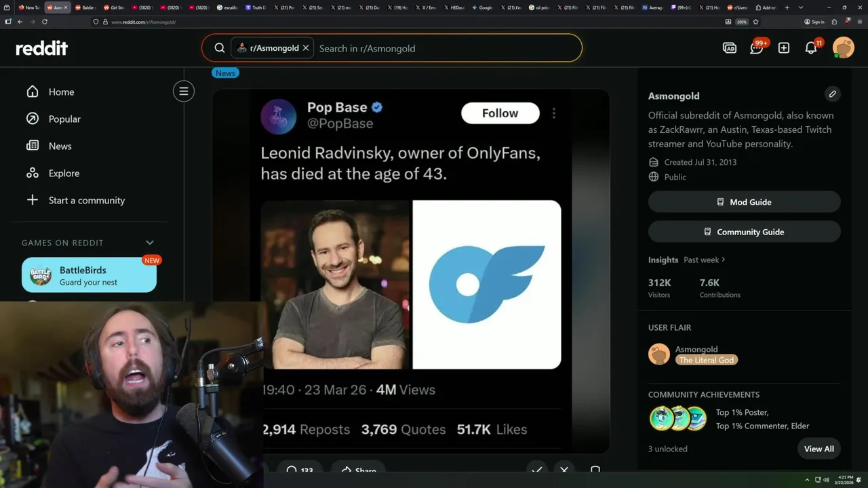868x488 pixels.
Task: Open the tweet's three-dot options menu
Action: click(x=554, y=113)
